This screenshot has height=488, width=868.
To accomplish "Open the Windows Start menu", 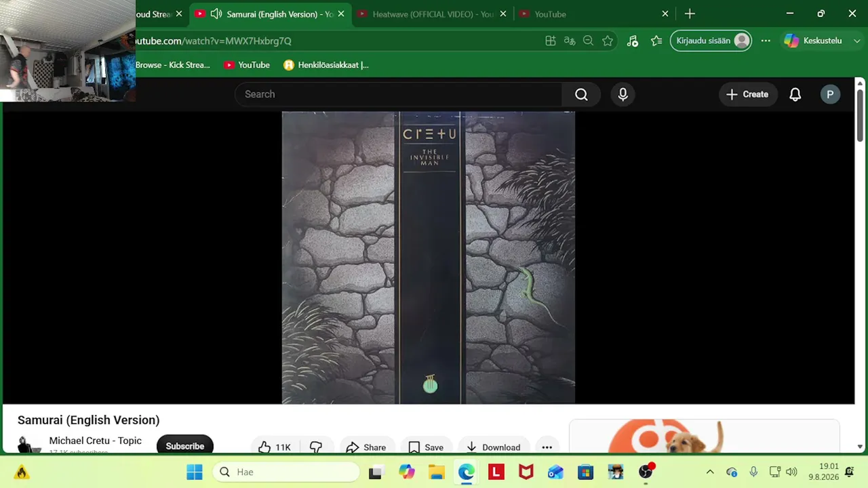I will pos(194,472).
